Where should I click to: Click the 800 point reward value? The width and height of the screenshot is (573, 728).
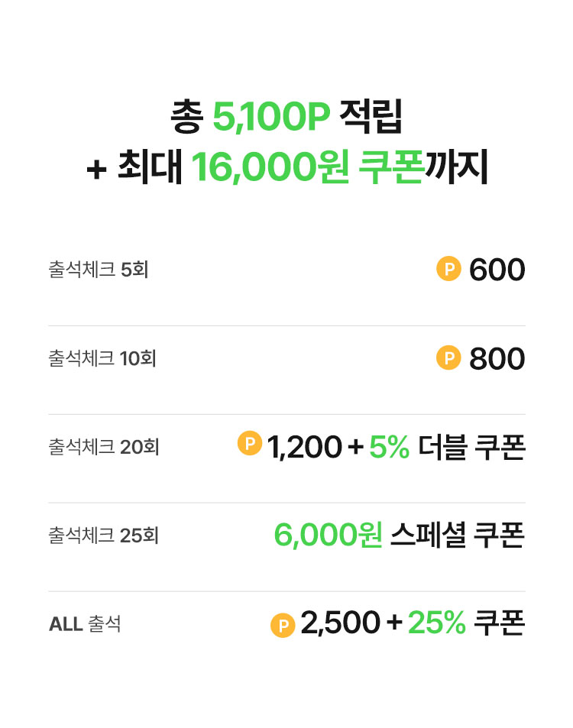pyautogui.click(x=497, y=358)
